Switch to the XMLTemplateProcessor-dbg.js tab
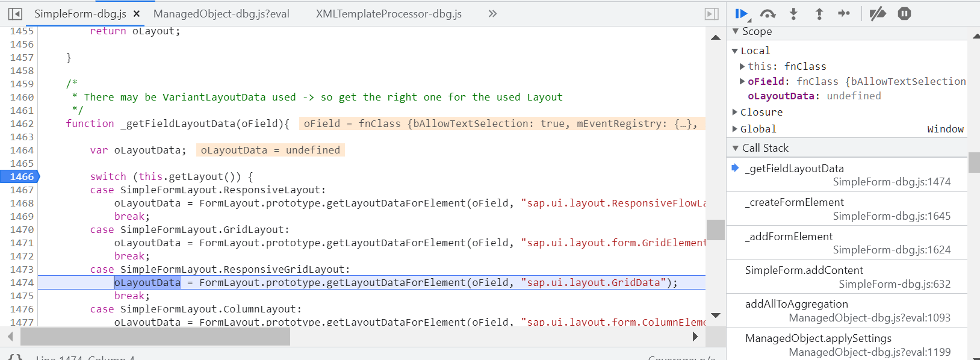This screenshot has height=360, width=980. point(389,14)
